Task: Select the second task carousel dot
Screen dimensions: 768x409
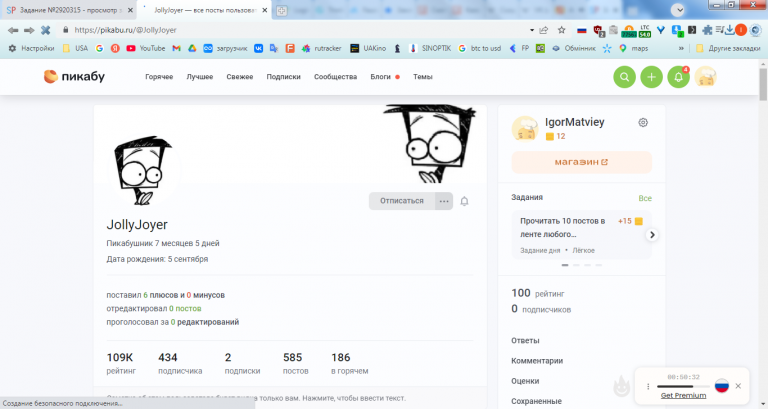Action: click(x=576, y=265)
